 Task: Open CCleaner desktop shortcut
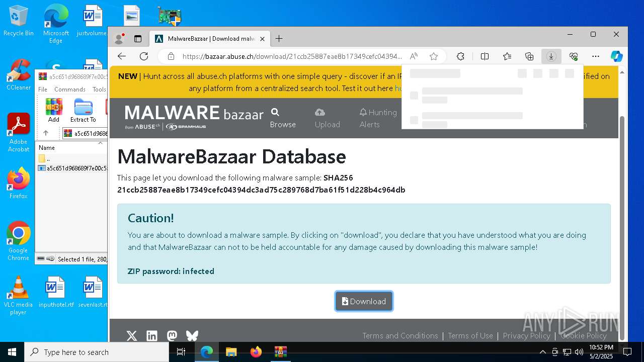point(19,75)
